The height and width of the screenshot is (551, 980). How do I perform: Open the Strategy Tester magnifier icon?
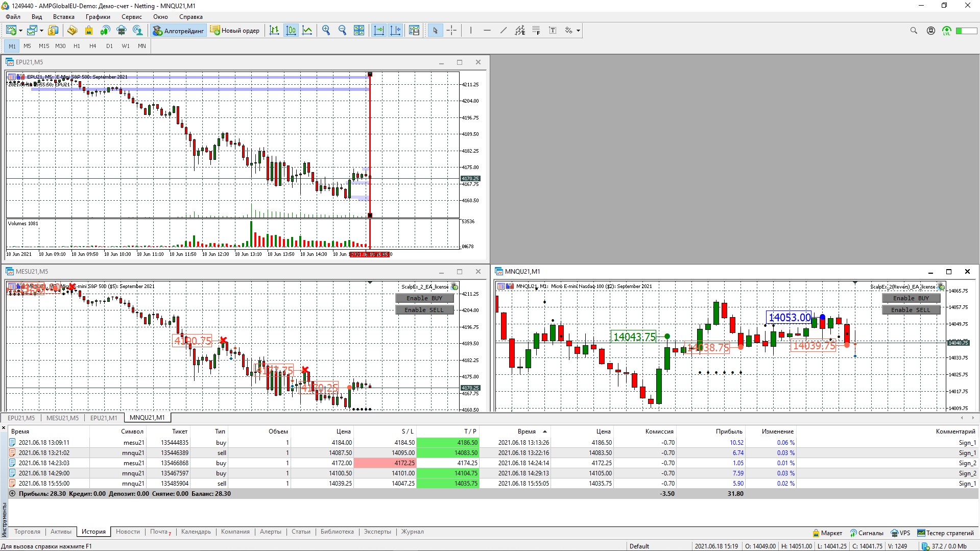(x=138, y=31)
